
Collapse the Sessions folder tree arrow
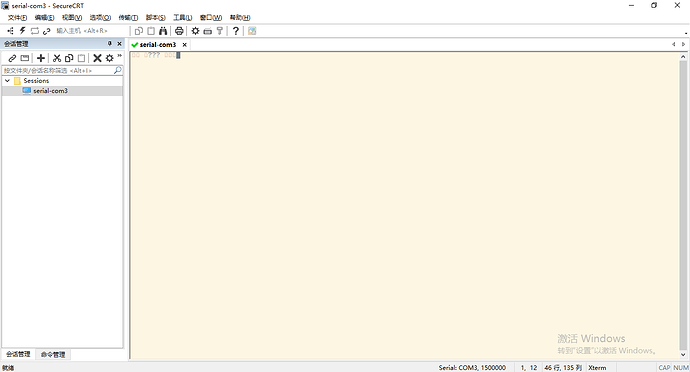[x=7, y=81]
